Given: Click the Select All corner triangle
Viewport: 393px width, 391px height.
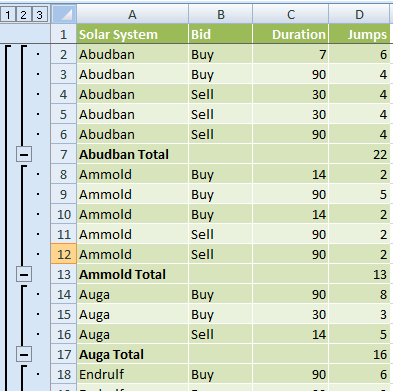Looking at the screenshot, I should [x=64, y=14].
